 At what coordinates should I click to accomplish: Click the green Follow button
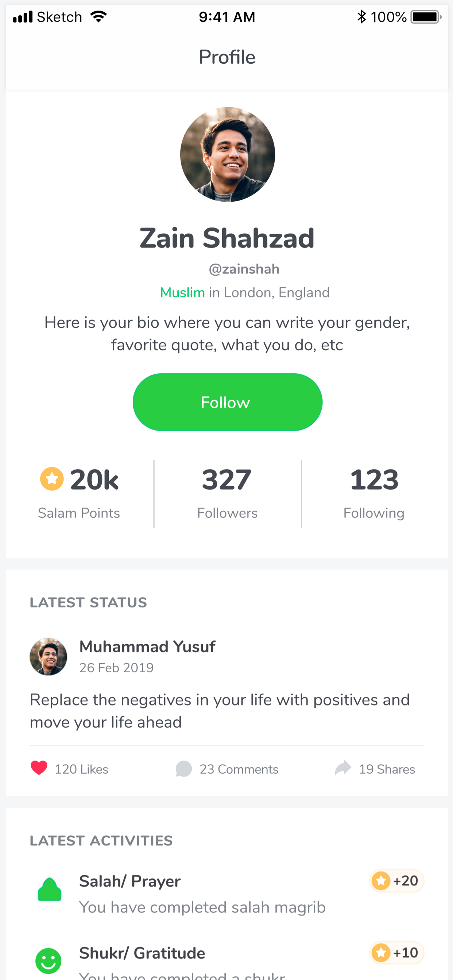[x=227, y=402]
